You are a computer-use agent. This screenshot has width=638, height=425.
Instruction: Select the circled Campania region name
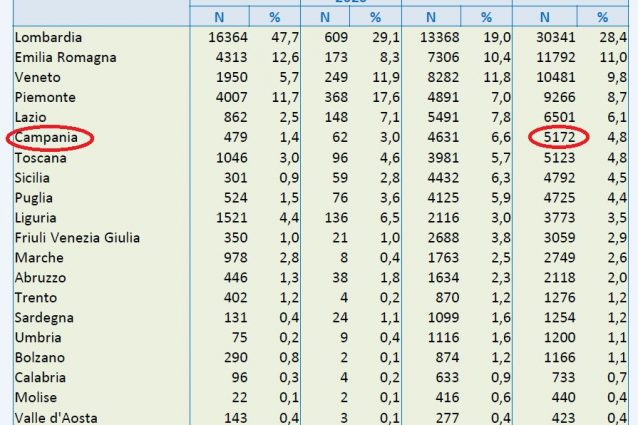coord(47,138)
